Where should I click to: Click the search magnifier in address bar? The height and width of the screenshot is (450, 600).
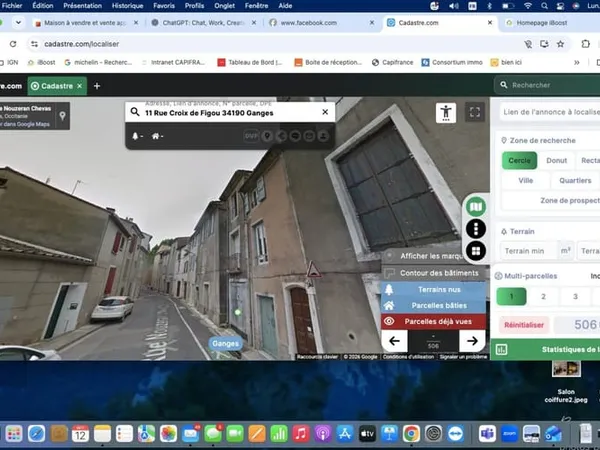[x=135, y=112]
